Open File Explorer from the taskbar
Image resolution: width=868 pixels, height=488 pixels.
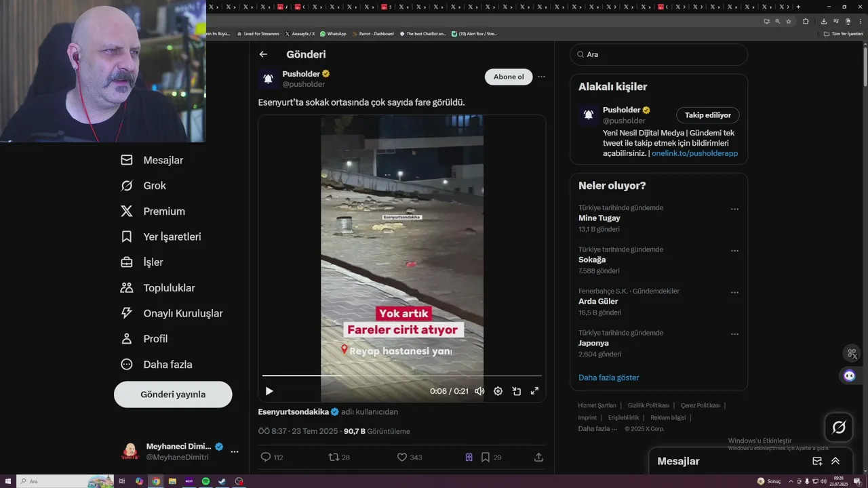172,481
